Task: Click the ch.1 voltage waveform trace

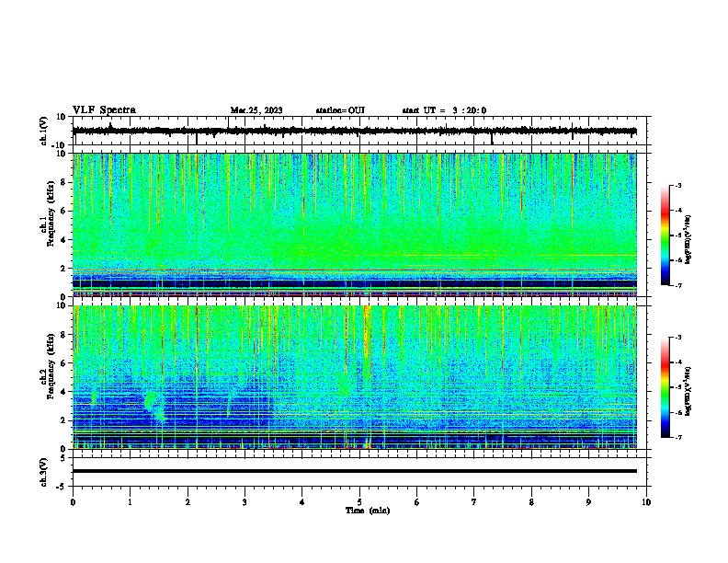Action: pos(354,131)
